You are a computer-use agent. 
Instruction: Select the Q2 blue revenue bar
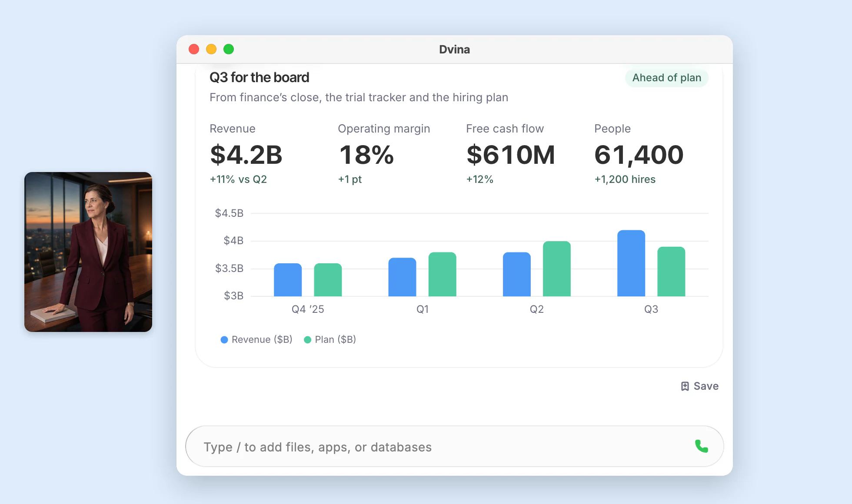point(517,274)
